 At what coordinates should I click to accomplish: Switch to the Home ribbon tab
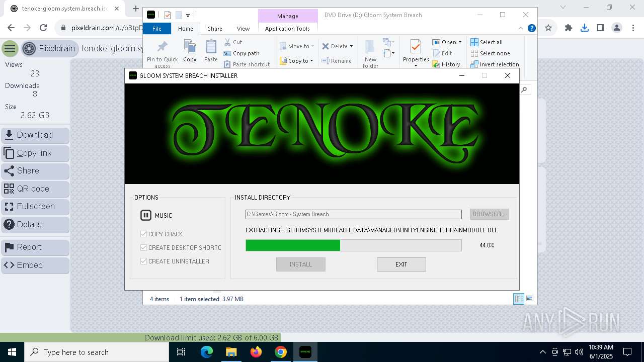coord(185,29)
